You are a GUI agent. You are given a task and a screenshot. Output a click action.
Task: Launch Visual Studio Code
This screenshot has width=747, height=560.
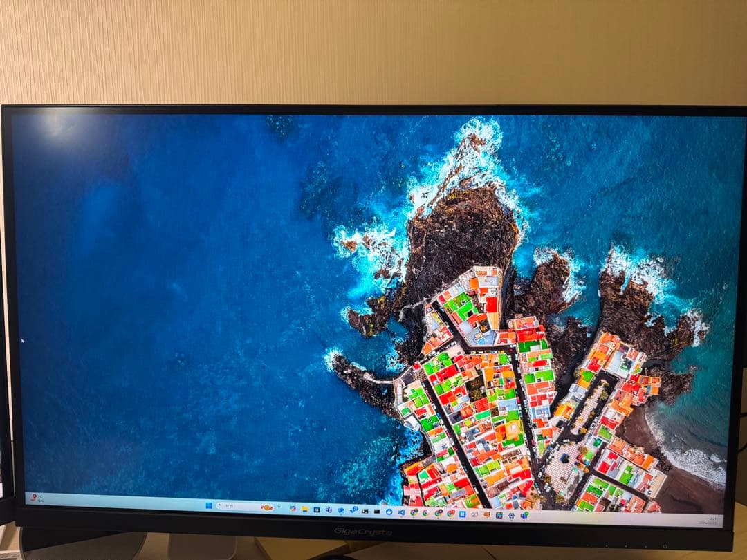click(401, 512)
